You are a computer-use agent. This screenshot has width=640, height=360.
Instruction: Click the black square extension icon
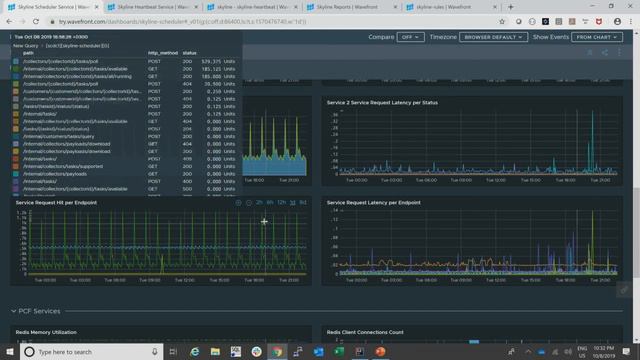coord(545,22)
